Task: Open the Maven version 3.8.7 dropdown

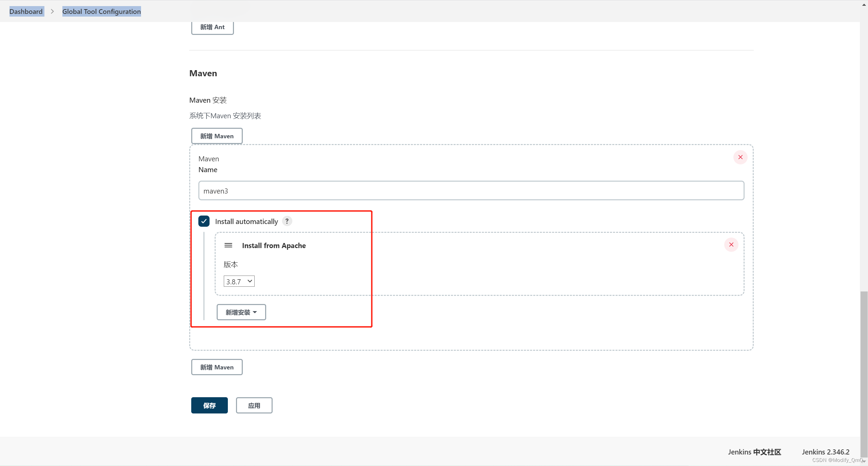Action: click(239, 281)
